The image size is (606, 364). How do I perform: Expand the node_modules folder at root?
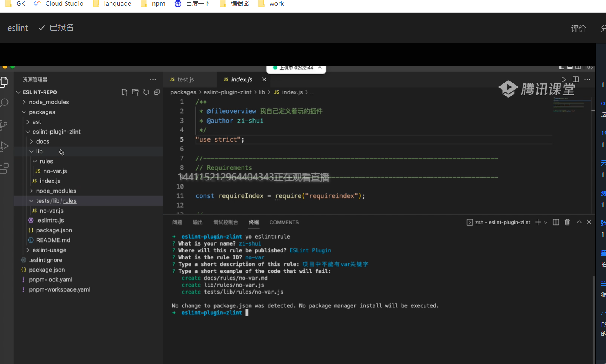tap(49, 102)
